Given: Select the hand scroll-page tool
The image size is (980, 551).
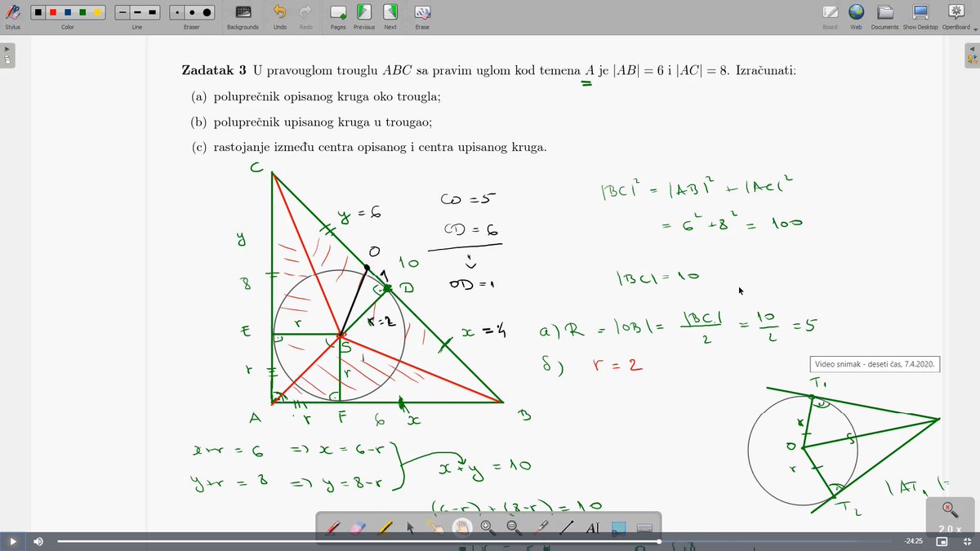Looking at the screenshot, I should coord(462,527).
